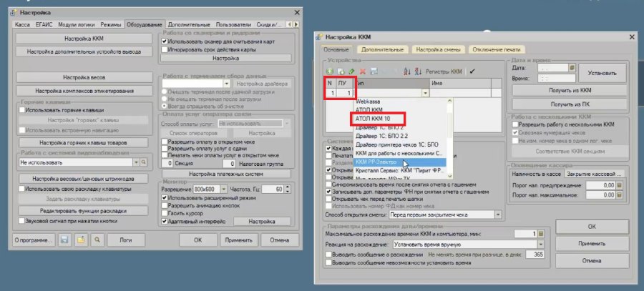Check Разрешить оплату услуг с сдачи

tap(165, 149)
